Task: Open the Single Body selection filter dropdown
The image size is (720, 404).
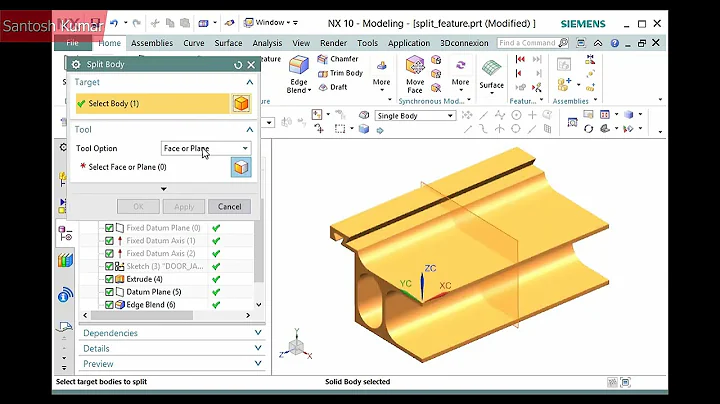Action: [415, 116]
